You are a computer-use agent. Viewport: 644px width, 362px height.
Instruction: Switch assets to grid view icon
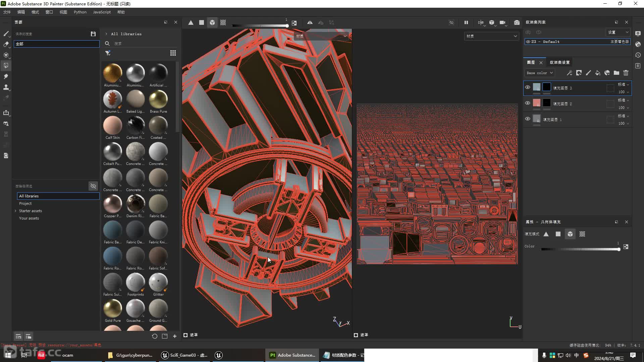coord(173,53)
